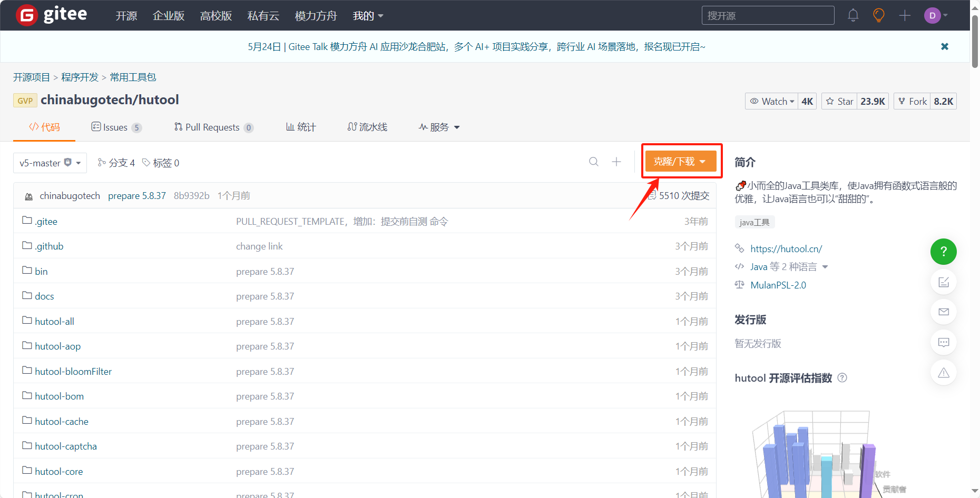Open the 高校版 navigation item

[x=216, y=16]
